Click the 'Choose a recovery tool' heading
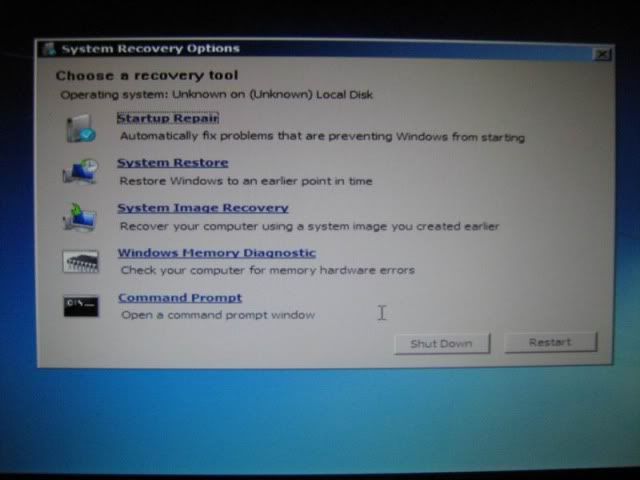Screen dimensions: 640x480 tap(146, 76)
